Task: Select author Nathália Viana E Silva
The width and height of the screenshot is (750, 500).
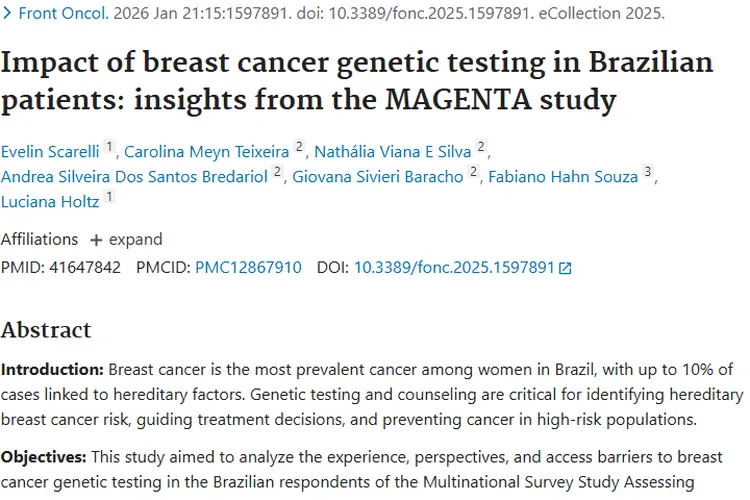Action: pos(393,152)
